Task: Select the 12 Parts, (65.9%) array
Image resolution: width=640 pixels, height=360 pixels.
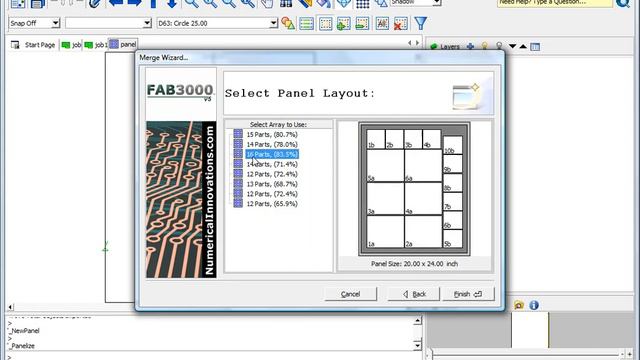Action: (x=272, y=204)
